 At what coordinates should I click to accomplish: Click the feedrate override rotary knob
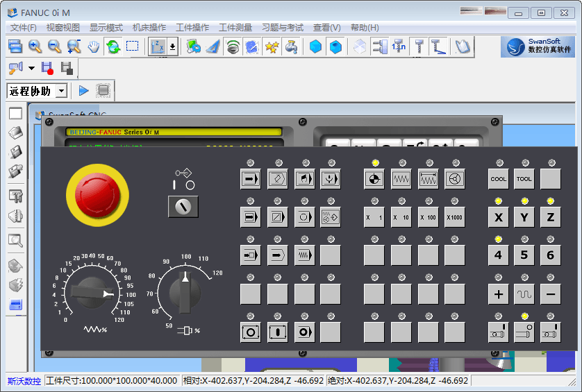[92, 293]
